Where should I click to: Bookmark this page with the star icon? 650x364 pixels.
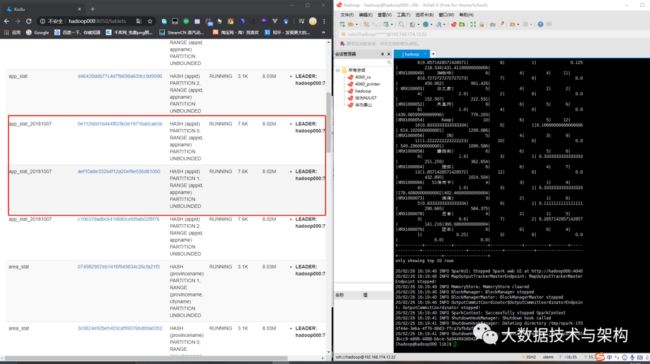150,21
